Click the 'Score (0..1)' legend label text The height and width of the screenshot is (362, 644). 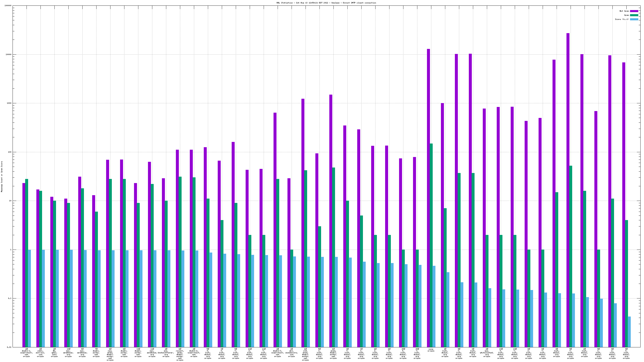point(622,19)
